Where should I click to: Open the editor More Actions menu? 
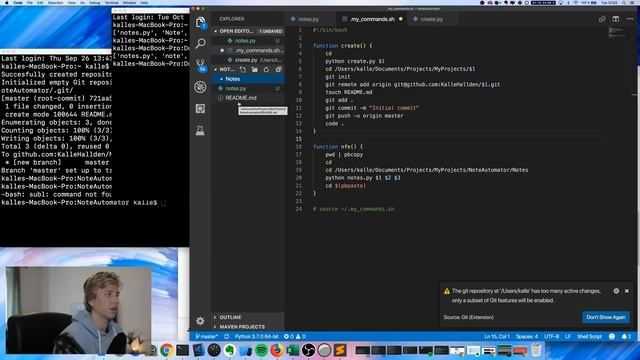(x=630, y=19)
